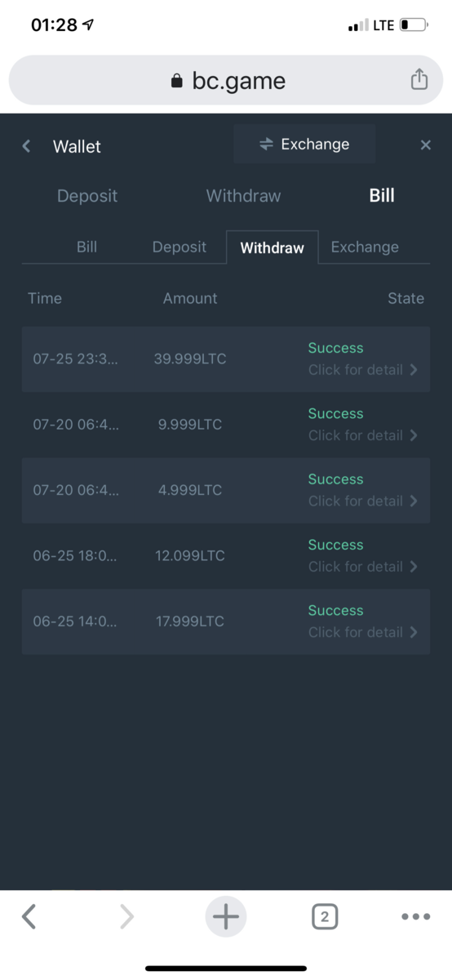Open the browser three-dots menu
Viewport: 452px width, 980px height.
pos(415,917)
